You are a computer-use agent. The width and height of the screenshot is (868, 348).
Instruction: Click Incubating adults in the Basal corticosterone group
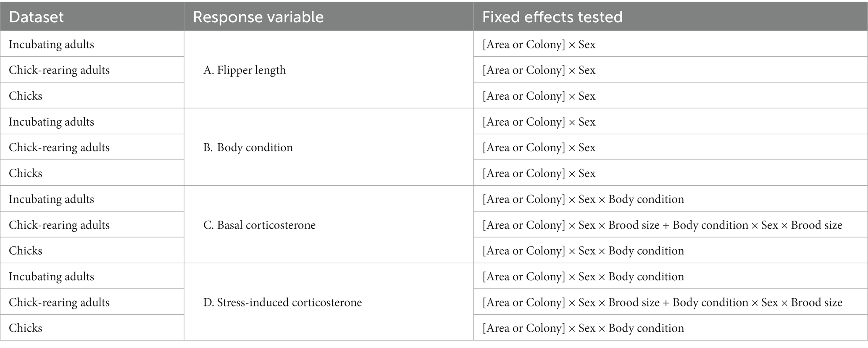click(51, 199)
